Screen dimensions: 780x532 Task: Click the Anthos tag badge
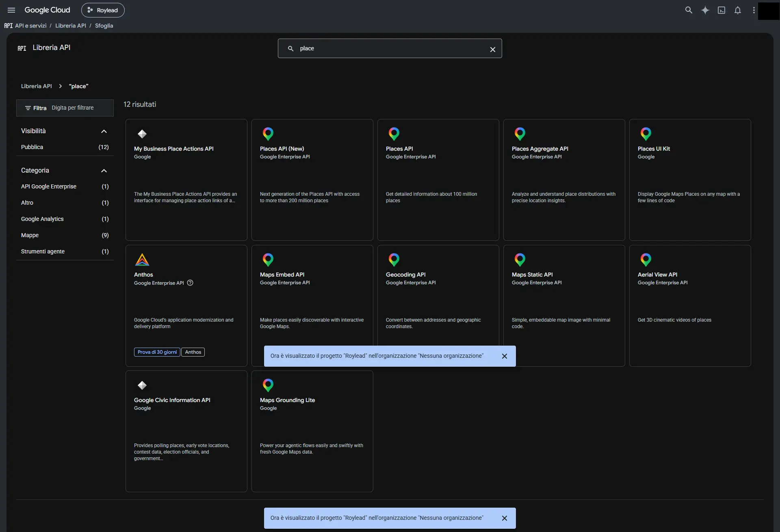[193, 352]
